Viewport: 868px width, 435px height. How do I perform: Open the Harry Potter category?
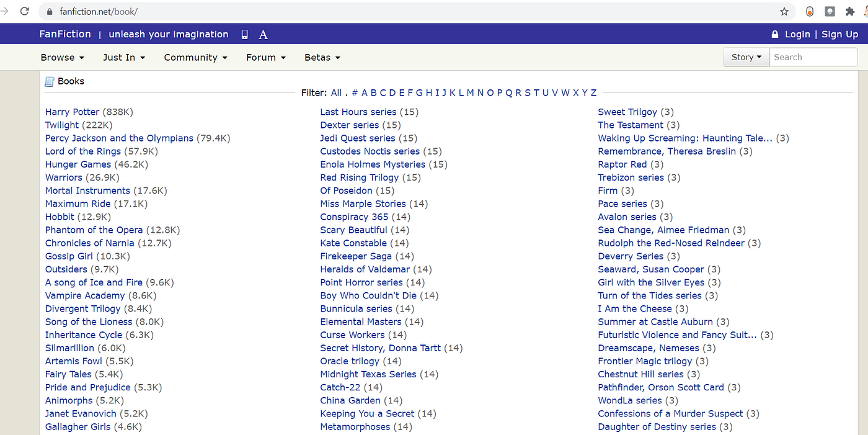72,112
